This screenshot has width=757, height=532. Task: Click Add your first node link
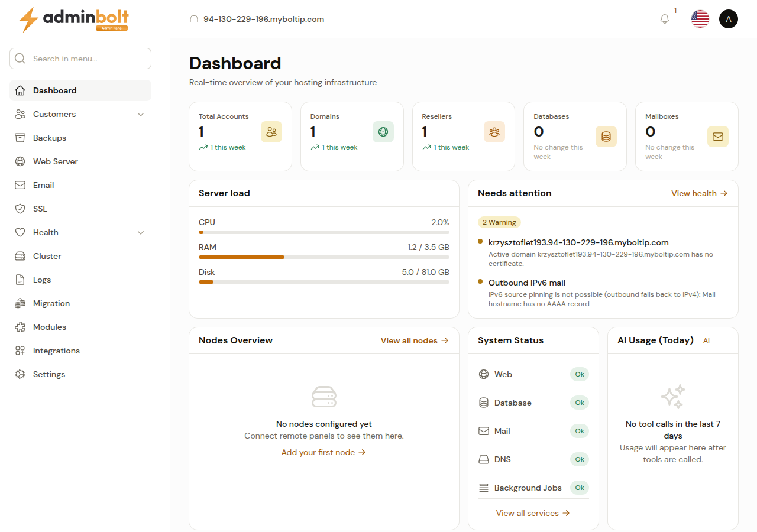pos(324,452)
